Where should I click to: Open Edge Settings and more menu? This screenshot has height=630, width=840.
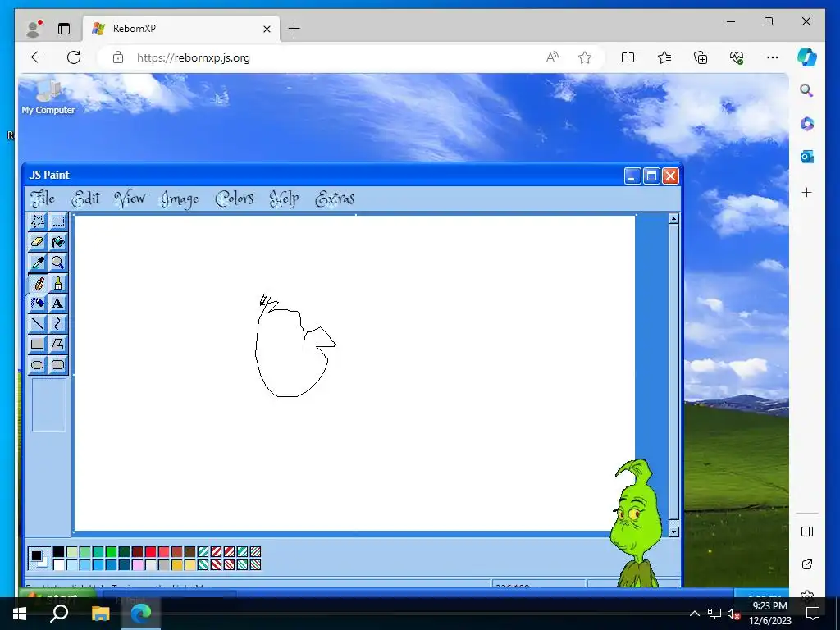coord(773,57)
